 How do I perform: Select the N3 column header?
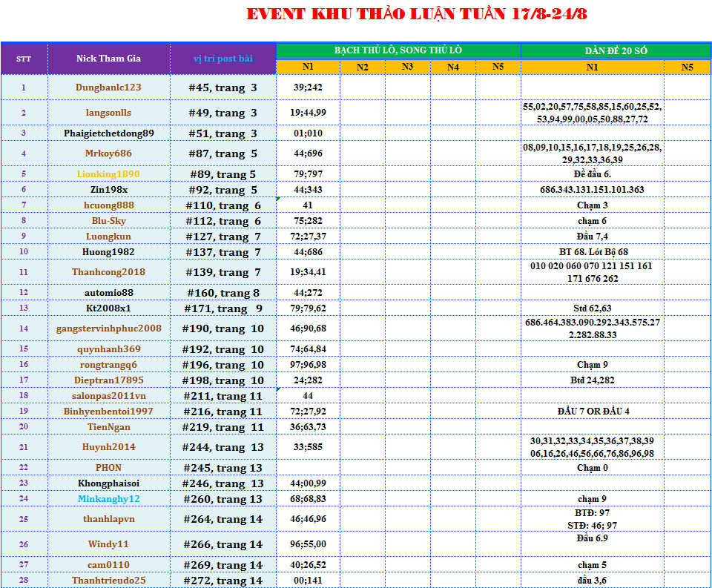(x=408, y=67)
